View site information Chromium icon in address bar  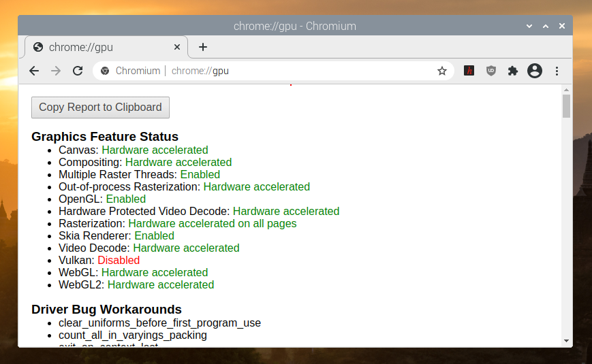(105, 71)
